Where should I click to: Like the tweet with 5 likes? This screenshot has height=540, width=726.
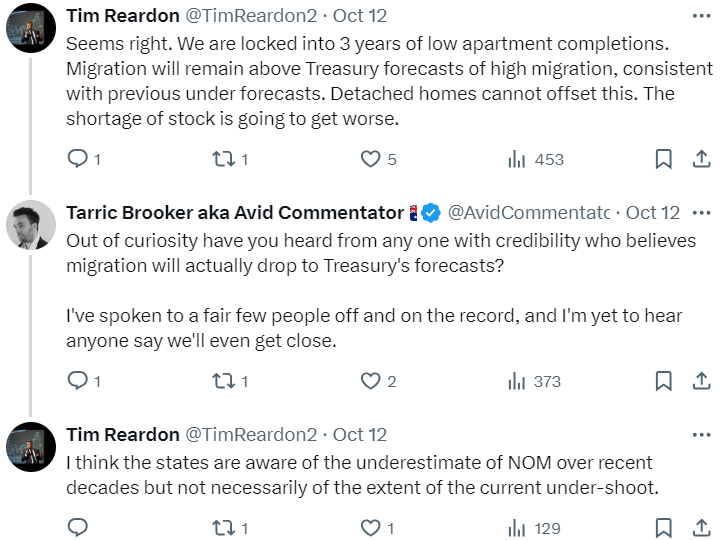[x=371, y=159]
